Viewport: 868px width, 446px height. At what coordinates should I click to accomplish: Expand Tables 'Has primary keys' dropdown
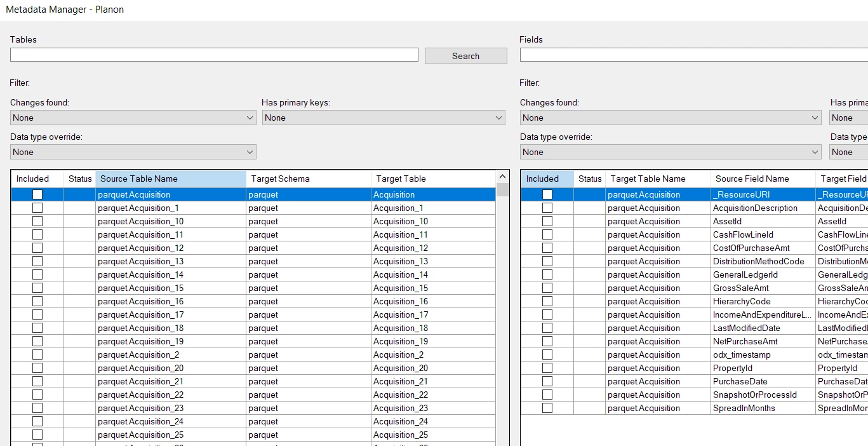coord(384,118)
